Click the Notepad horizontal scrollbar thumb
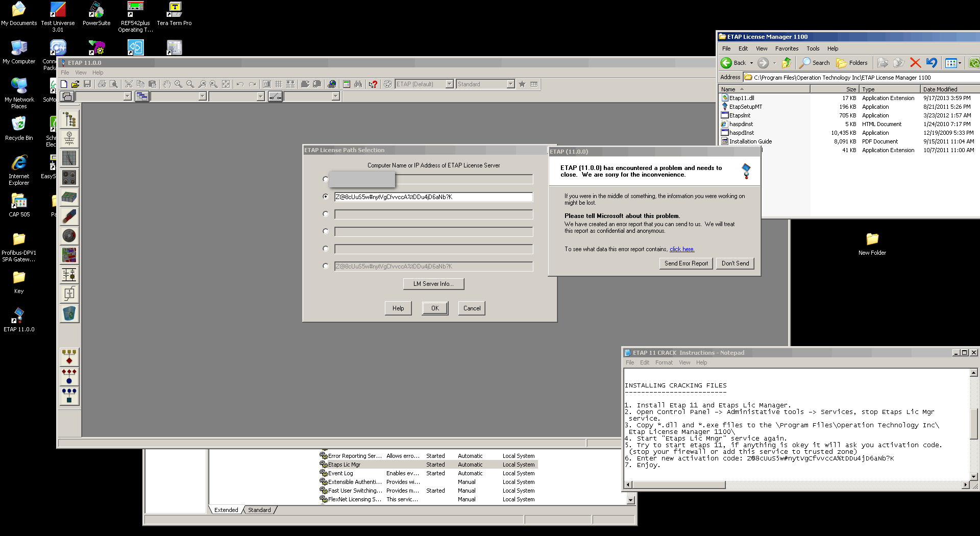The height and width of the screenshot is (536, 980). pyautogui.click(x=679, y=484)
